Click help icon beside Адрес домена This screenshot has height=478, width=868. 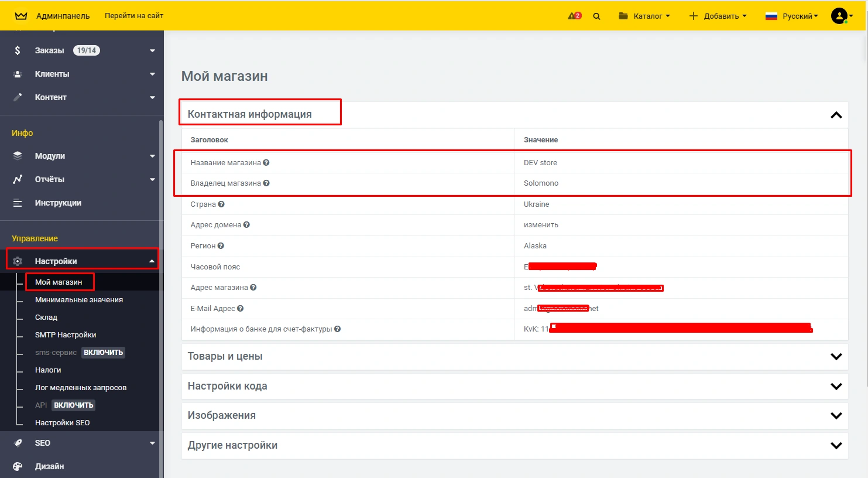[x=246, y=225]
